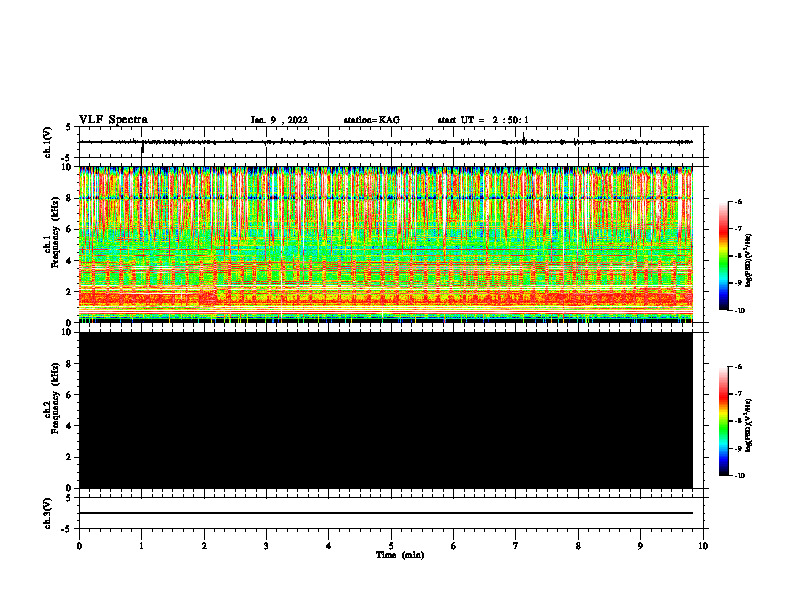Click the 10 minute tick label

coord(703,546)
